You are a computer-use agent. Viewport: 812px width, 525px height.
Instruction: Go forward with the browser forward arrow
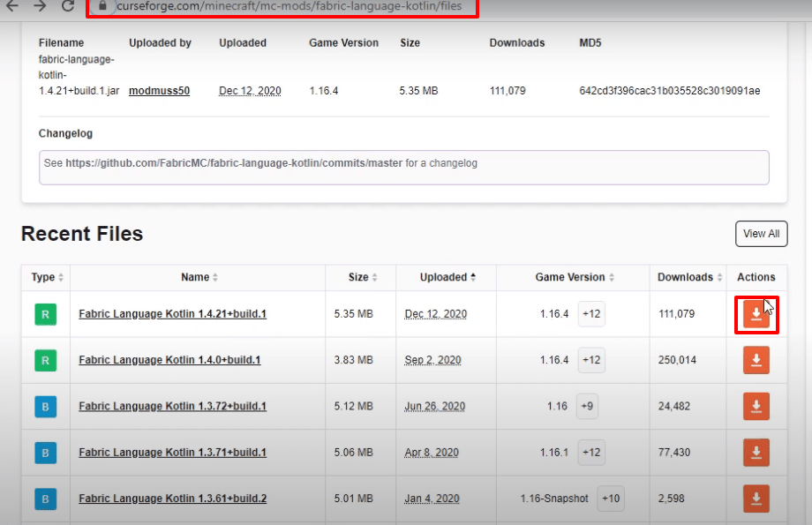click(40, 5)
